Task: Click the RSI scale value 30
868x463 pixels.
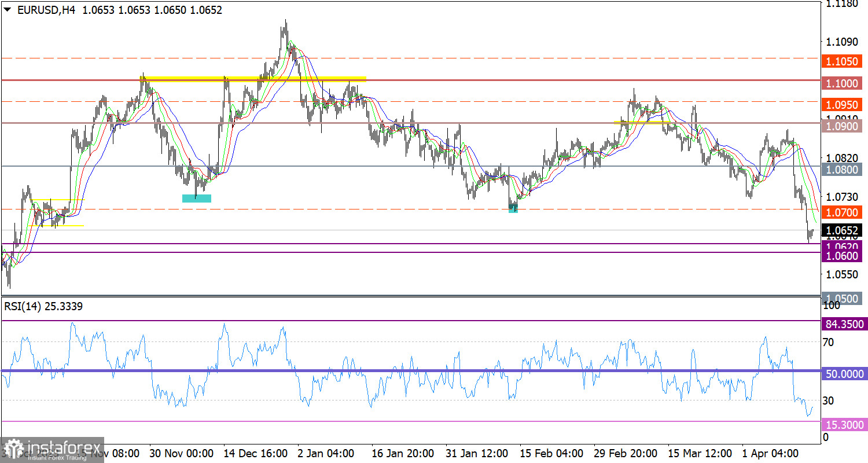Action: [828, 400]
